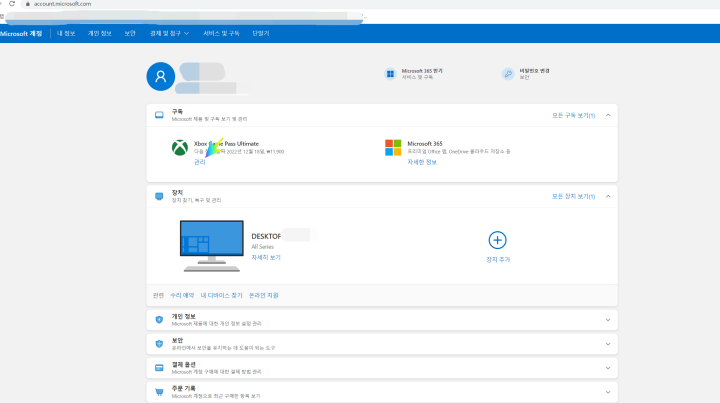Click the 장치 section heading text
720x403 pixels.
(x=177, y=193)
